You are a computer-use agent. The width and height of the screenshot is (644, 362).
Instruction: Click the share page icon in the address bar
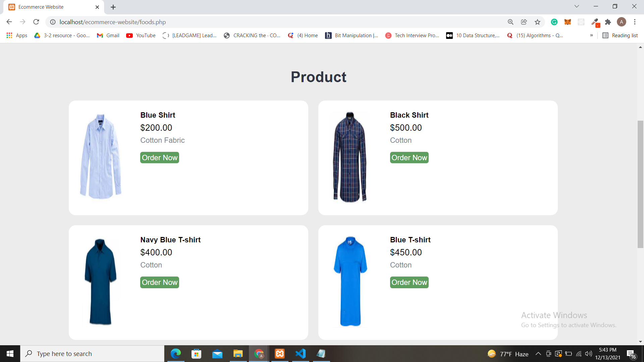coord(524,22)
